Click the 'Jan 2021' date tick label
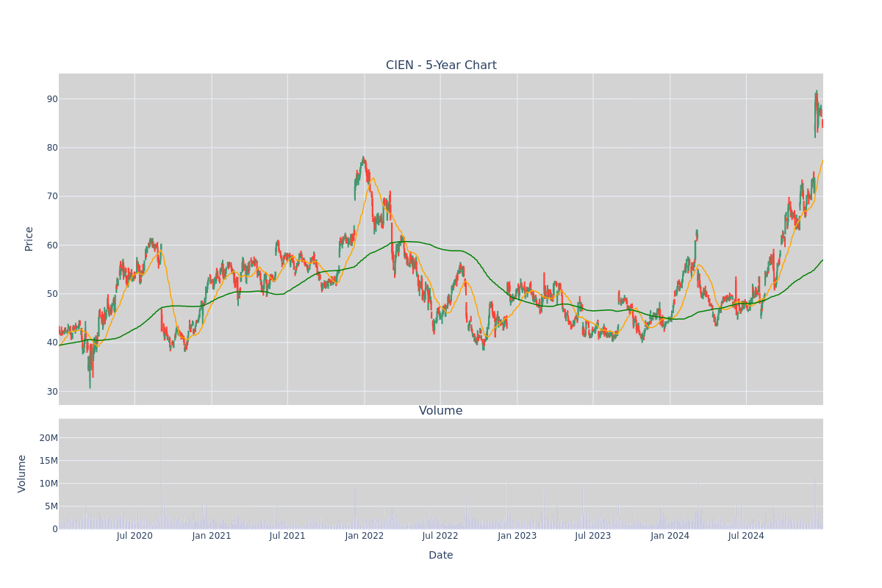 pyautogui.click(x=212, y=536)
